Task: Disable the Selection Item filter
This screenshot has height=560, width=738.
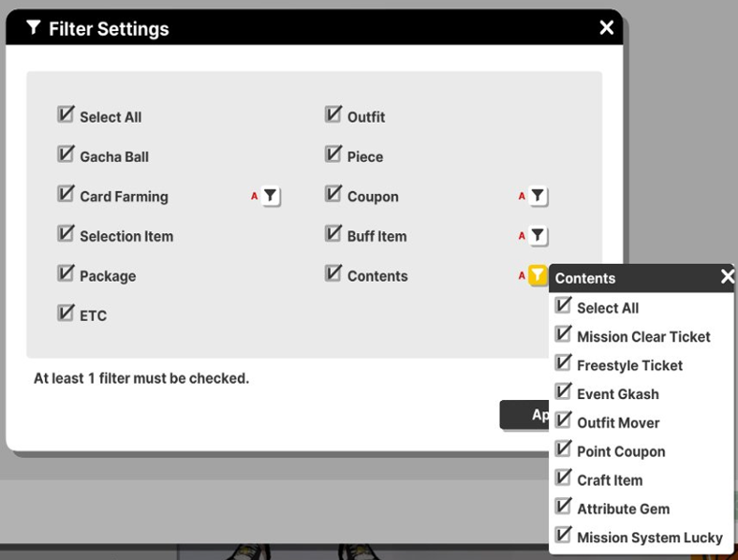Action: (x=66, y=234)
